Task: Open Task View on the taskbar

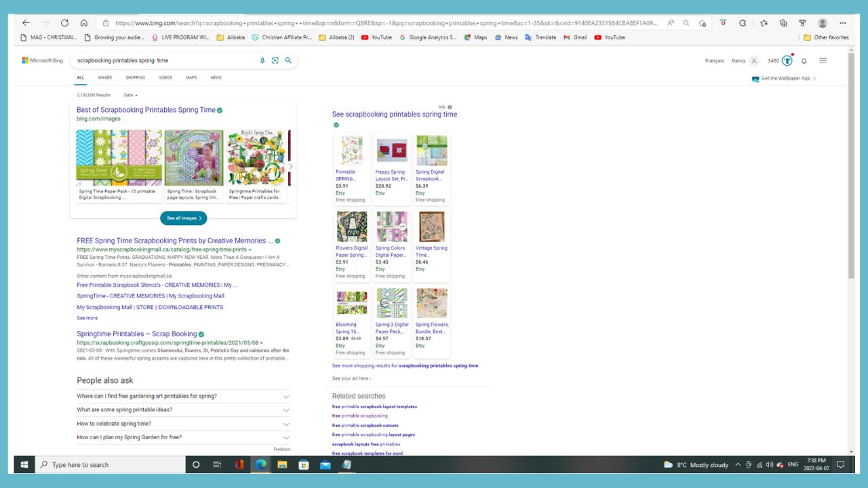Action: pyautogui.click(x=217, y=464)
